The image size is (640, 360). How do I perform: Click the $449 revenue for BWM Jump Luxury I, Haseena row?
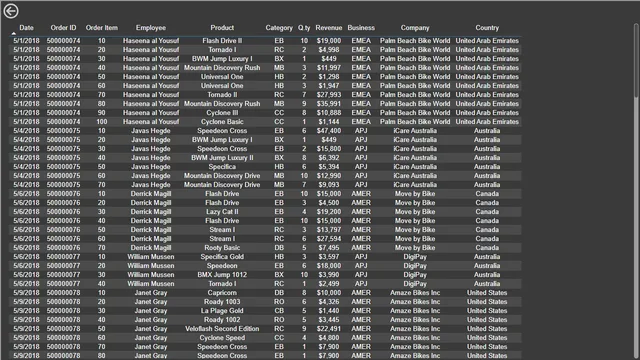click(329, 59)
